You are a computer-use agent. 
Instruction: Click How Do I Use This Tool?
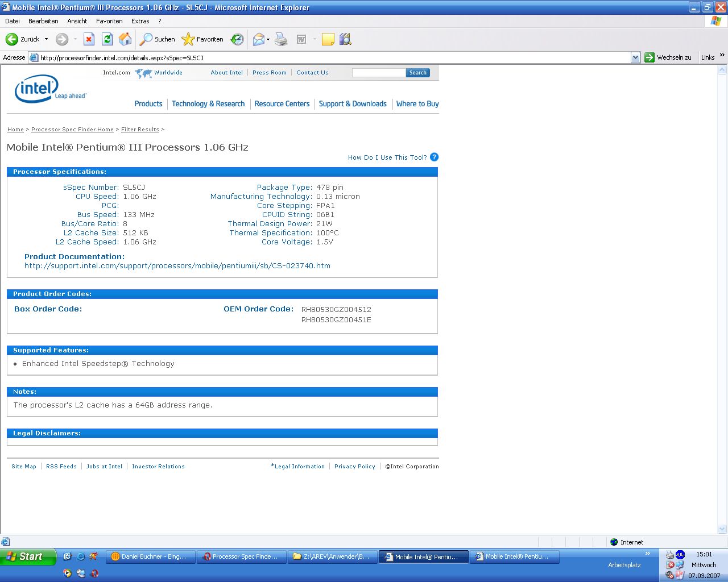387,157
